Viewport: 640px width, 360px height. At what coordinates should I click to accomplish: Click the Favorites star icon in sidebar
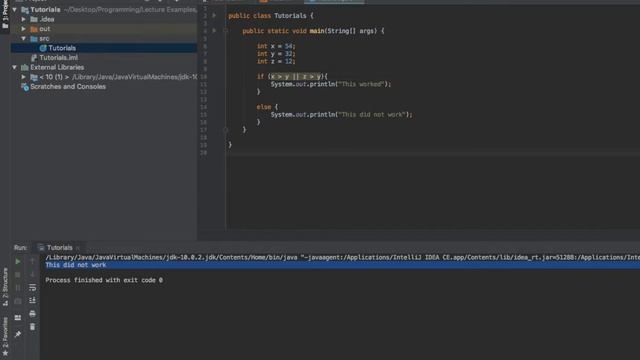click(x=5, y=353)
